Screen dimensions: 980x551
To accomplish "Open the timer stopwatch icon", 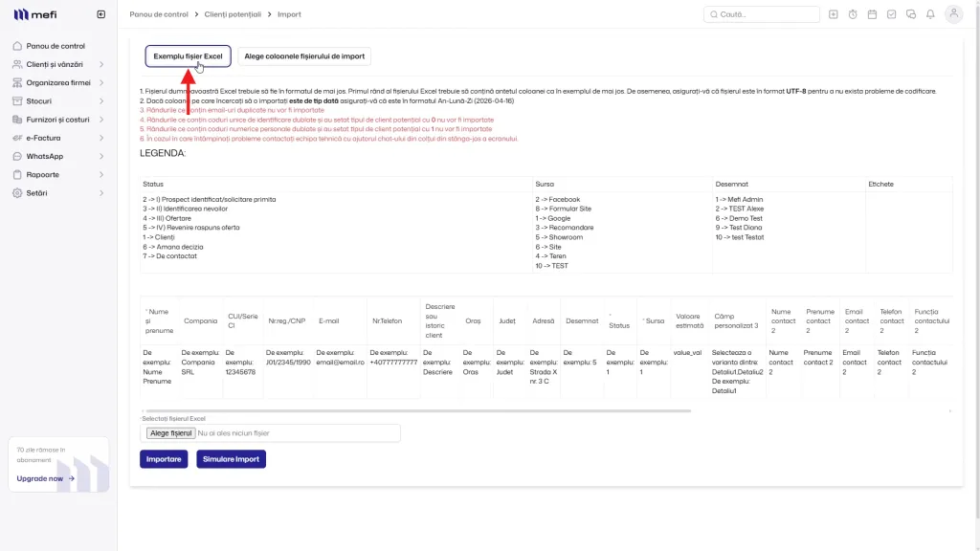I will [x=853, y=14].
